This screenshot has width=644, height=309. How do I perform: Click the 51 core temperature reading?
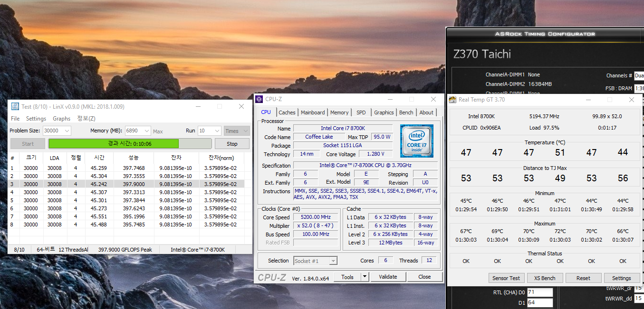click(560, 152)
